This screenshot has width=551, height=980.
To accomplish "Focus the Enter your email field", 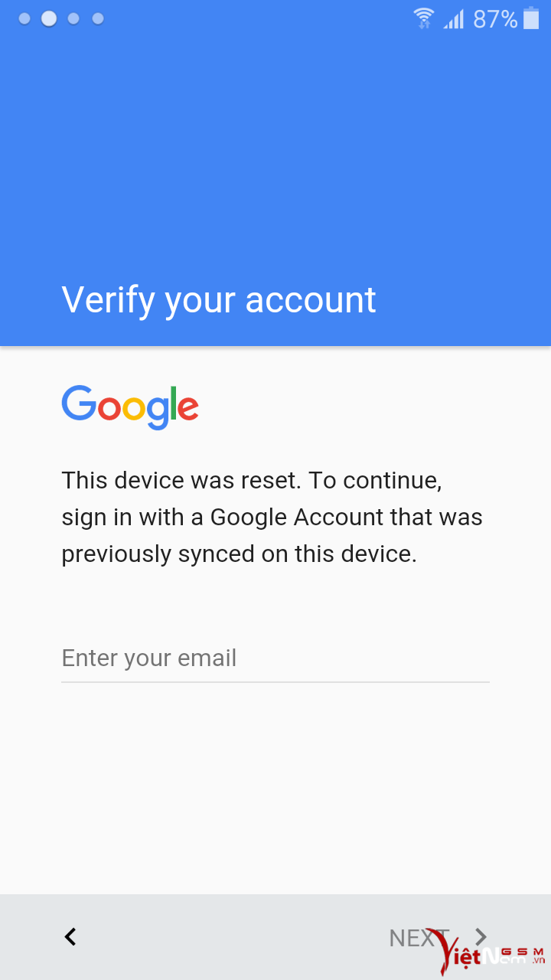I will [x=275, y=658].
